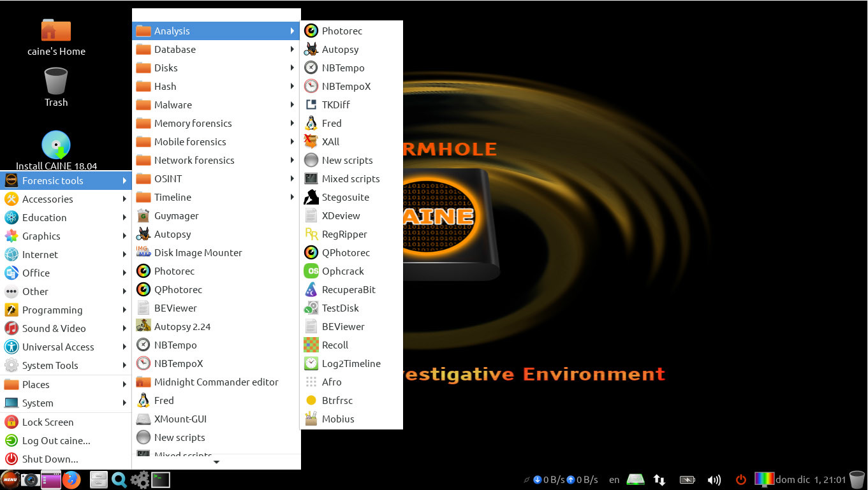Open the Fred registry editor

[x=332, y=123]
